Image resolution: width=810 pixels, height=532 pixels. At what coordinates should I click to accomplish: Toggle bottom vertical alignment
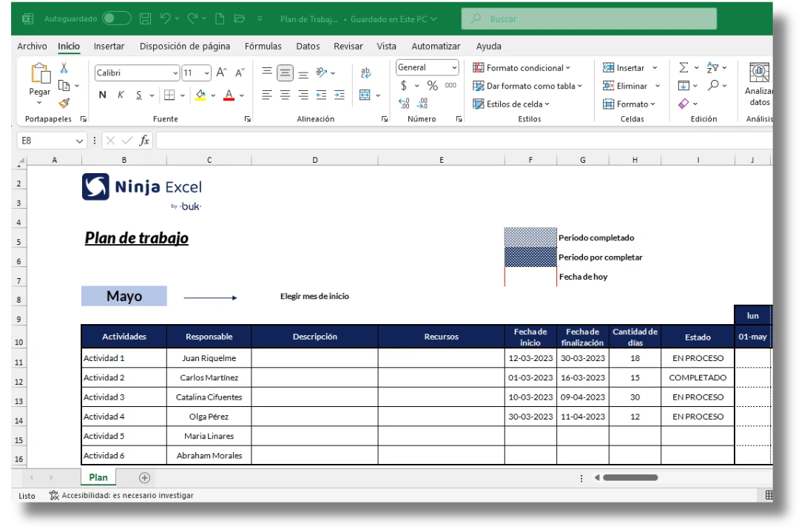[303, 74]
